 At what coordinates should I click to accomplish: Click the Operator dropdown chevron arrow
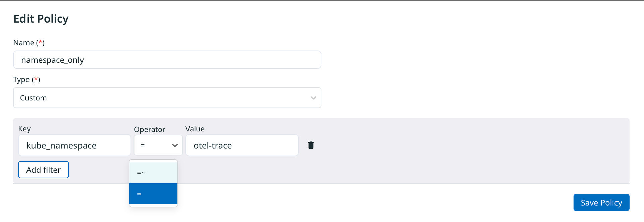(175, 145)
